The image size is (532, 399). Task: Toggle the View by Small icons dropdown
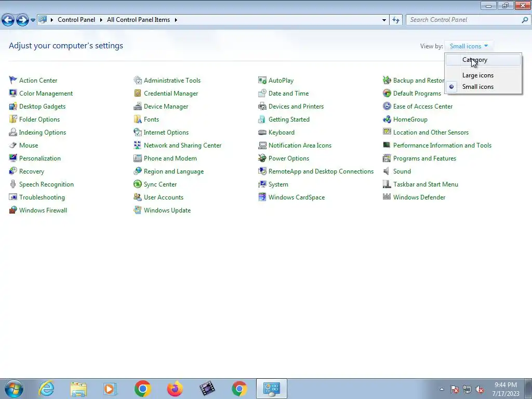469,46
